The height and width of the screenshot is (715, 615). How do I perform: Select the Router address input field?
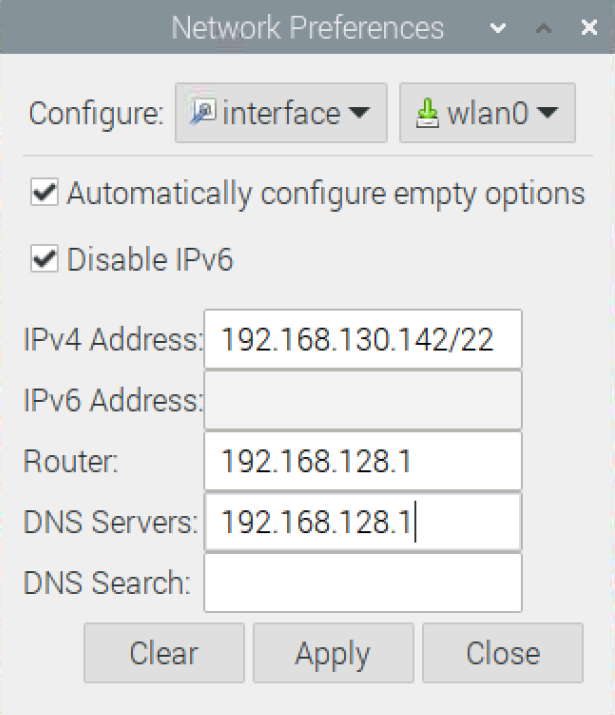(x=363, y=461)
